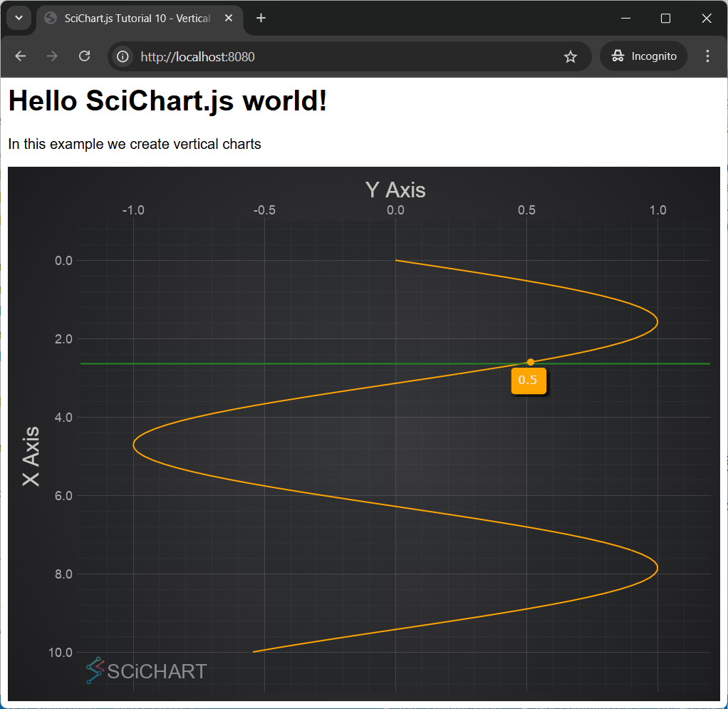Reload the page with the refresh icon

click(x=84, y=56)
